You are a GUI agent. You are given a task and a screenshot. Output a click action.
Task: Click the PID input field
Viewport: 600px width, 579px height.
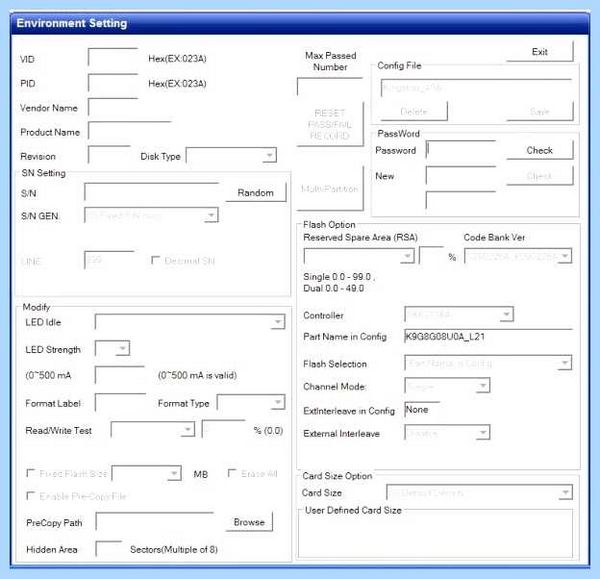pyautogui.click(x=113, y=83)
